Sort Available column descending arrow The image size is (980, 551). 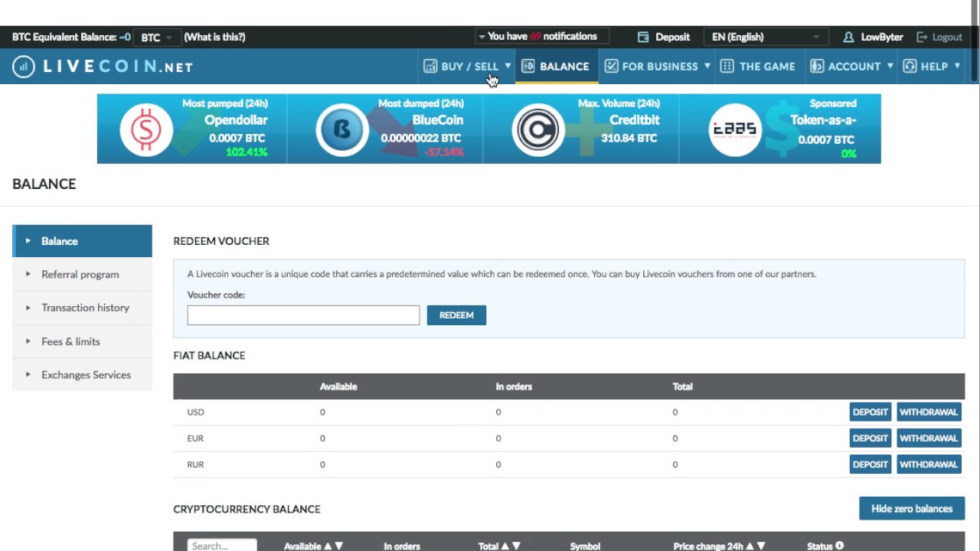click(339, 546)
